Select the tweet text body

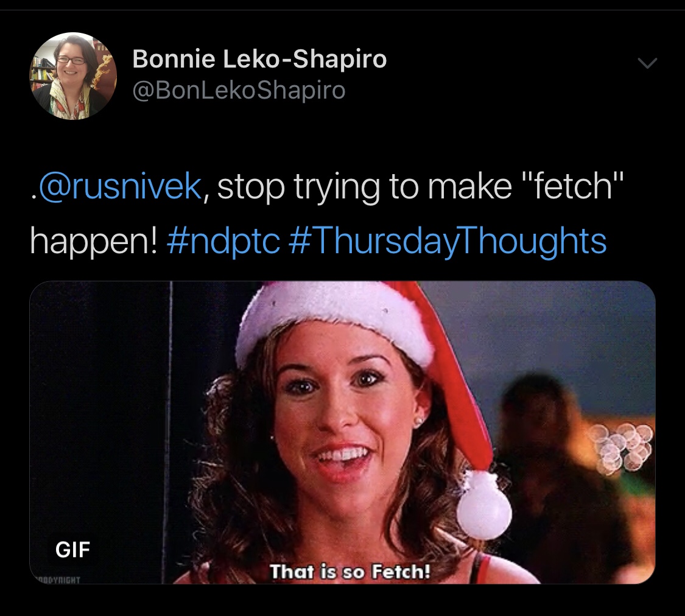[x=326, y=214]
